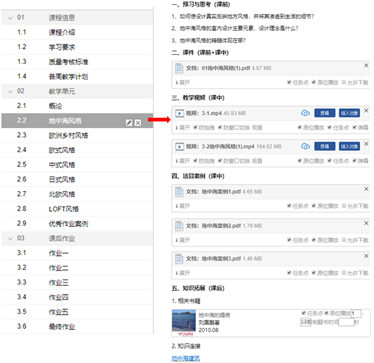Open chapter 2.1 概论

[x=77, y=106]
